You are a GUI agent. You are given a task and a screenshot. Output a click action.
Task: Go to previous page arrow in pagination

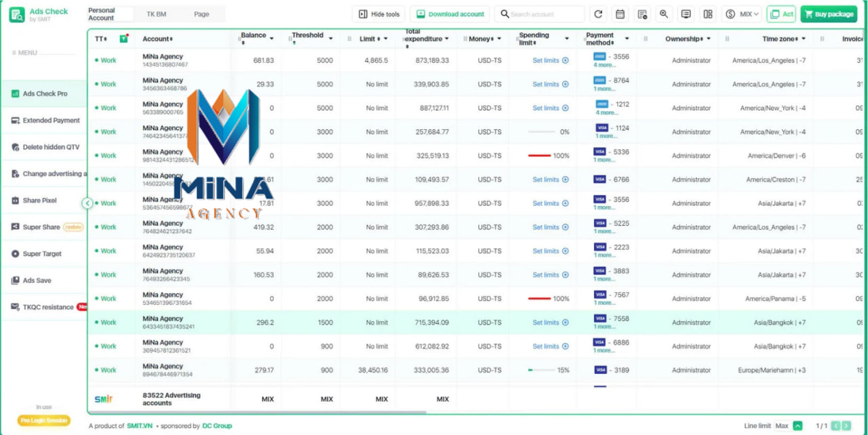click(x=836, y=426)
